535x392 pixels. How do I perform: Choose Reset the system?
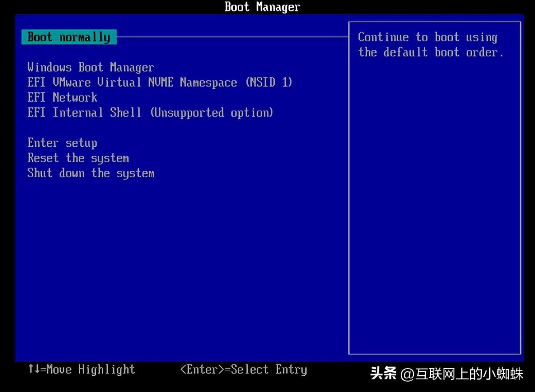[x=78, y=158]
